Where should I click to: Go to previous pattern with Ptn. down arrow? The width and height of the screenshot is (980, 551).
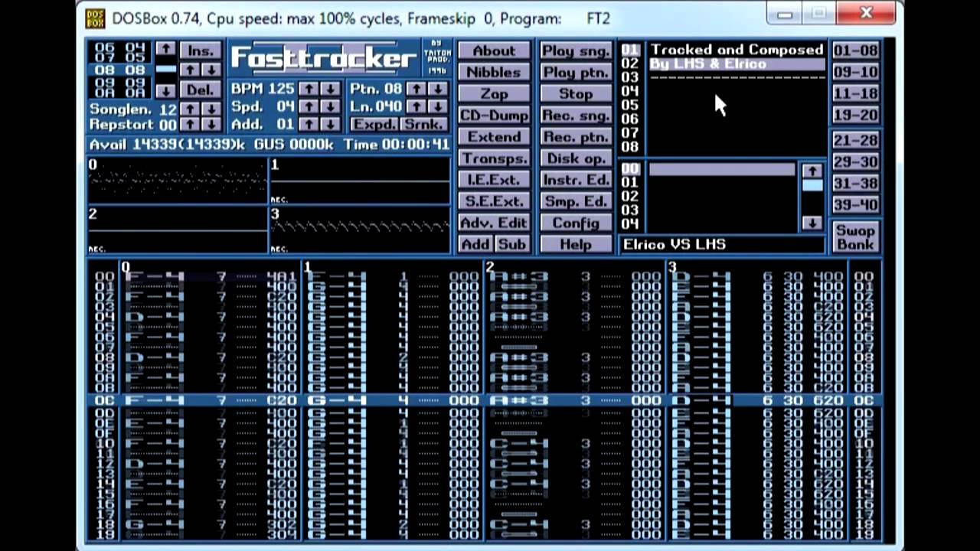(438, 89)
